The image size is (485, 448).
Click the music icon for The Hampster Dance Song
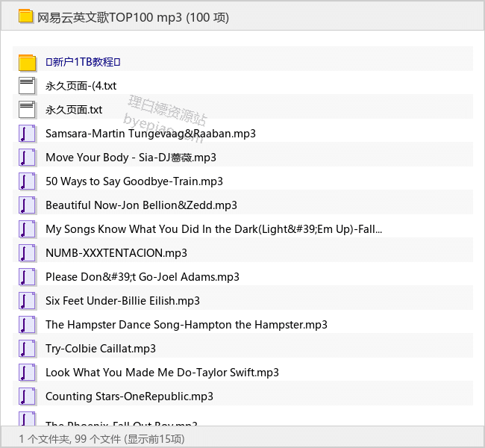click(27, 325)
